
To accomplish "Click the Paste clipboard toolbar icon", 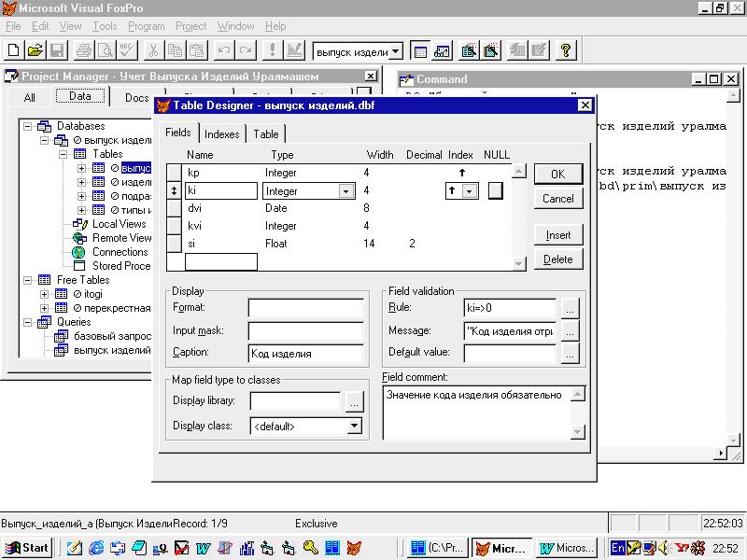I will 196,50.
